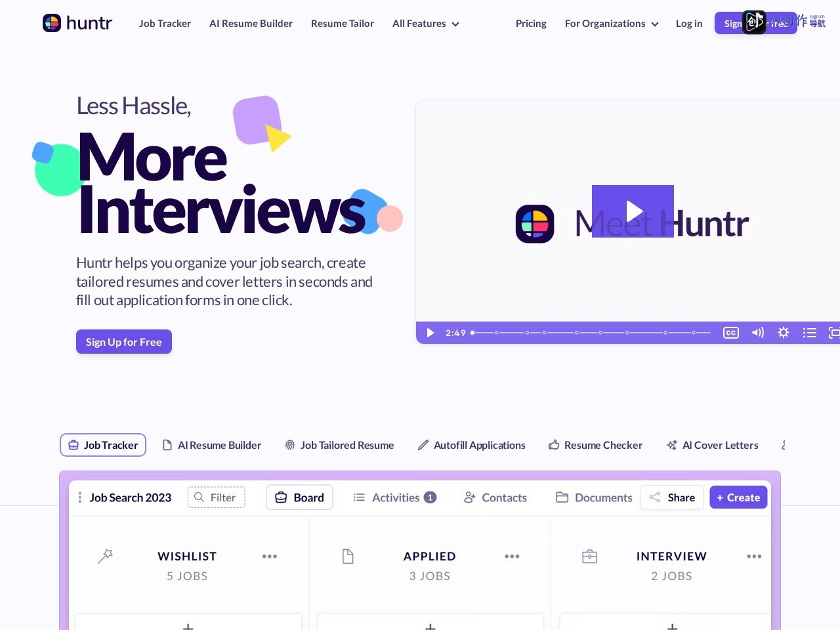Image resolution: width=840 pixels, height=630 pixels.
Task: Click the Board view button
Action: click(x=299, y=497)
